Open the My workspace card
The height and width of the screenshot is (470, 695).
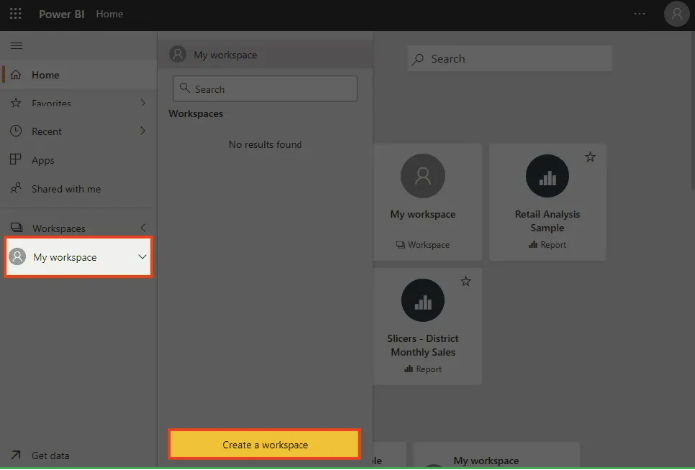pyautogui.click(x=427, y=202)
